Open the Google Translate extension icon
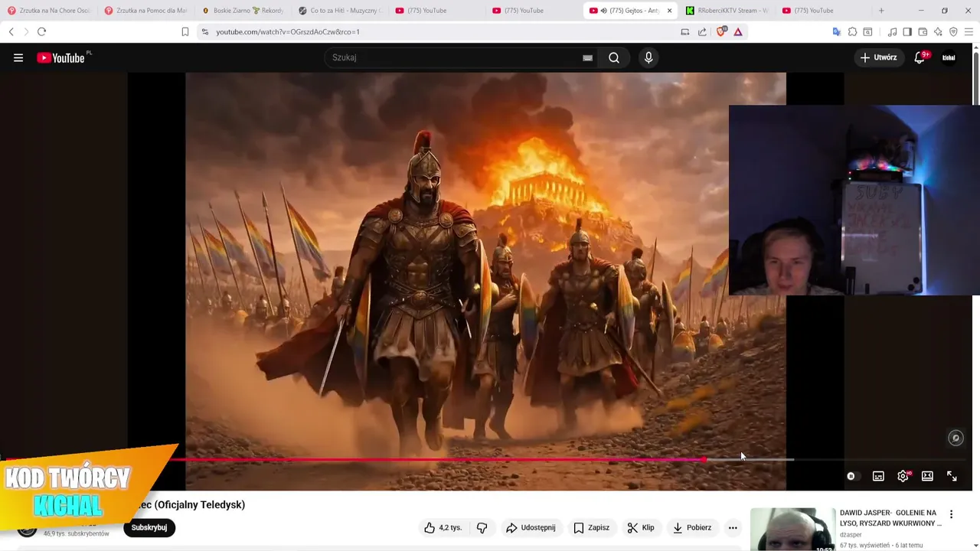The height and width of the screenshot is (551, 980). (836, 31)
